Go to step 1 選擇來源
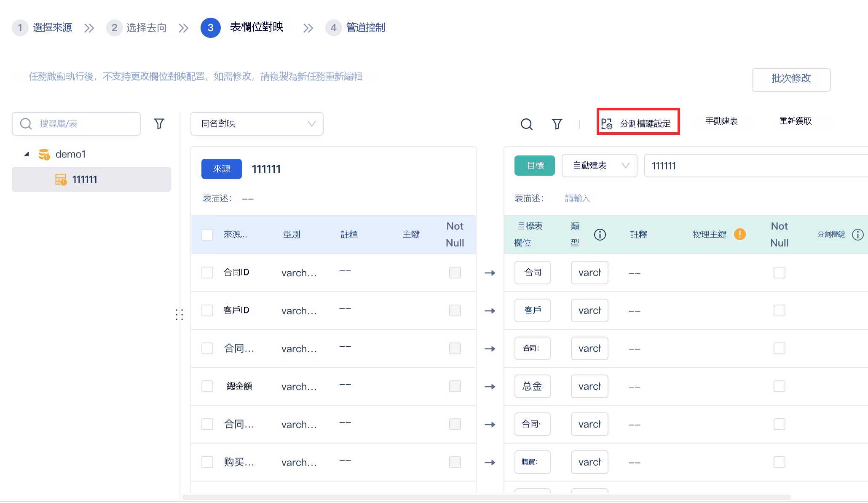The height and width of the screenshot is (503, 868). tap(42, 28)
